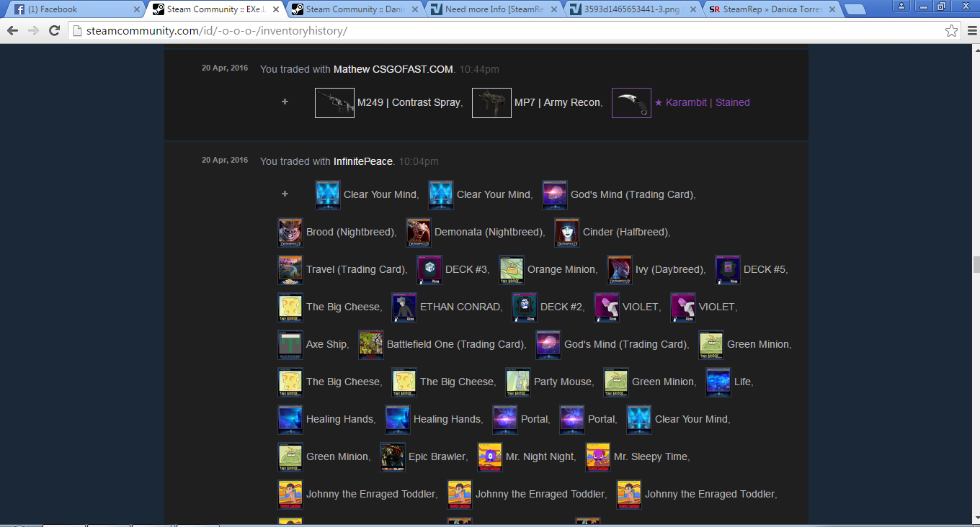Select the Party Mouse card icon

(x=518, y=382)
